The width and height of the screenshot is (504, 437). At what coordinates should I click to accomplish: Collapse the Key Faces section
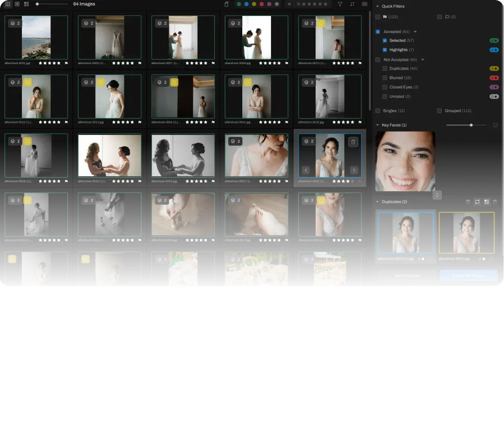click(378, 125)
